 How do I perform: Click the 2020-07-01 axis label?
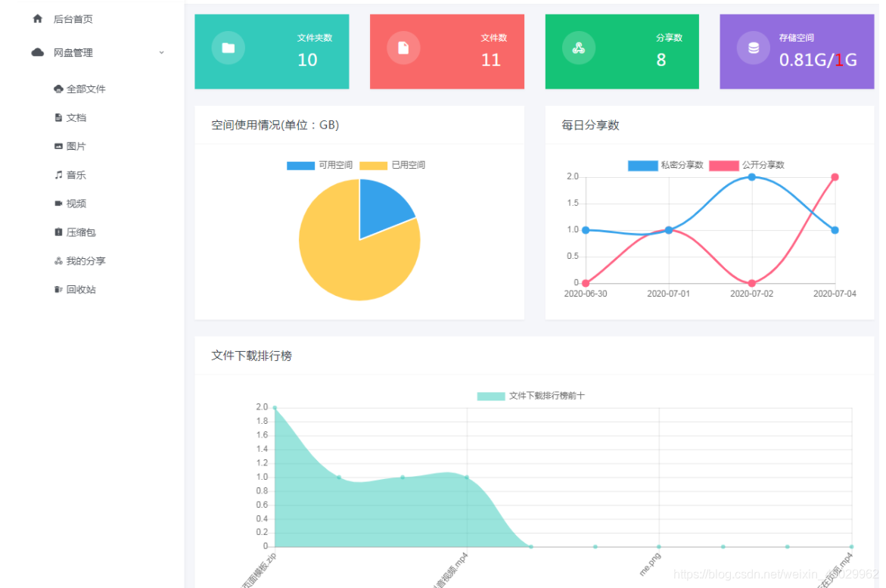click(x=668, y=294)
